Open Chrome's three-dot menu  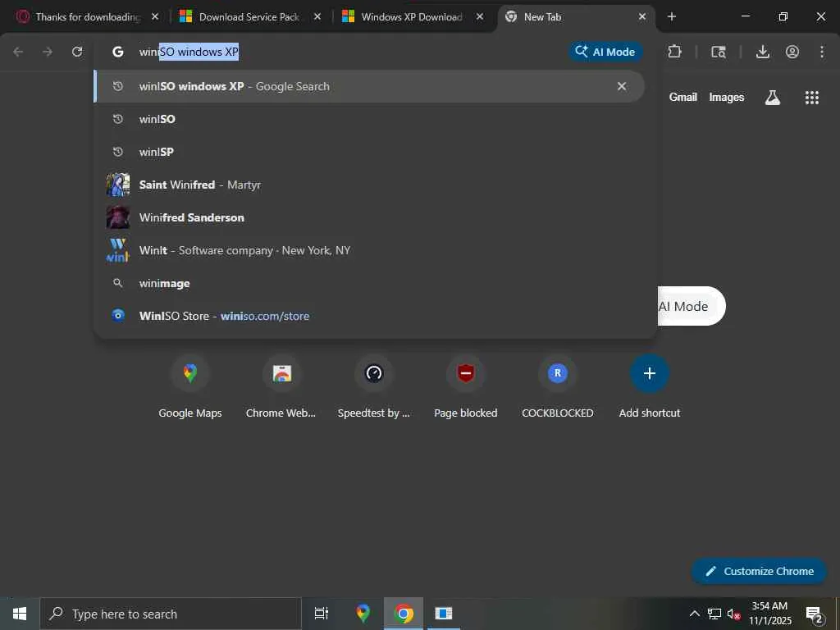[x=822, y=52]
